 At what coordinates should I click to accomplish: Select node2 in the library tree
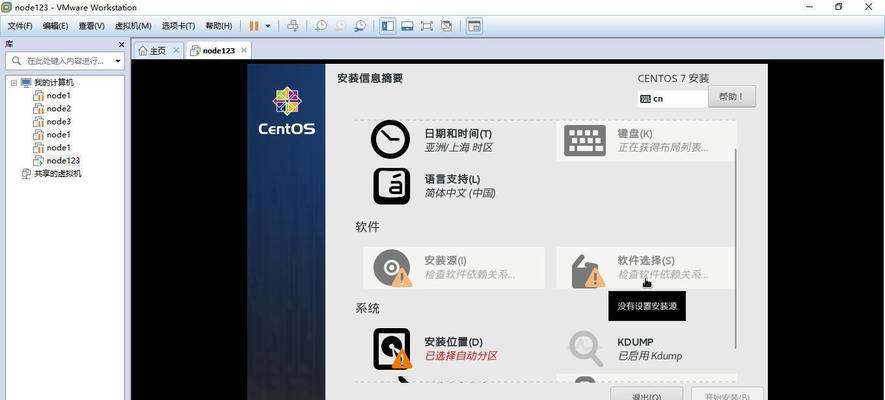58,109
